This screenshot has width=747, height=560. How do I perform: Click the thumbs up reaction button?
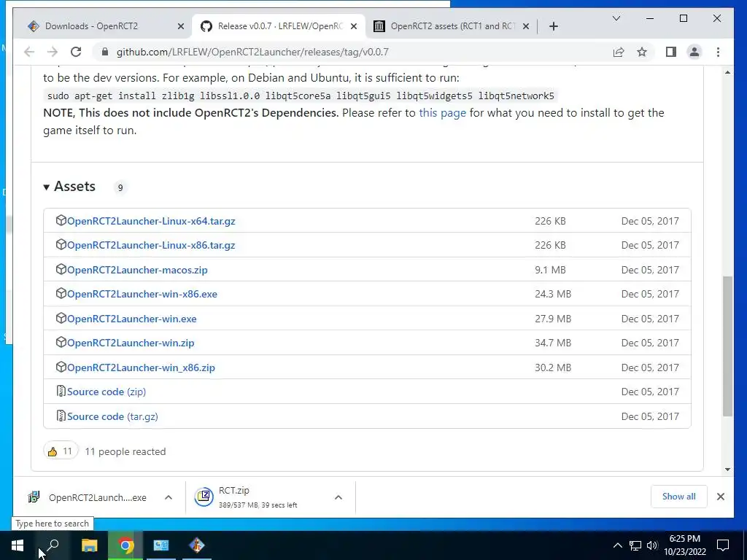pos(61,451)
